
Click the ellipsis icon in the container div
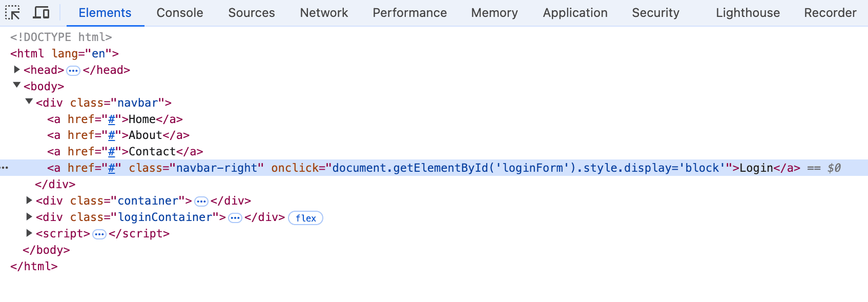point(201,201)
